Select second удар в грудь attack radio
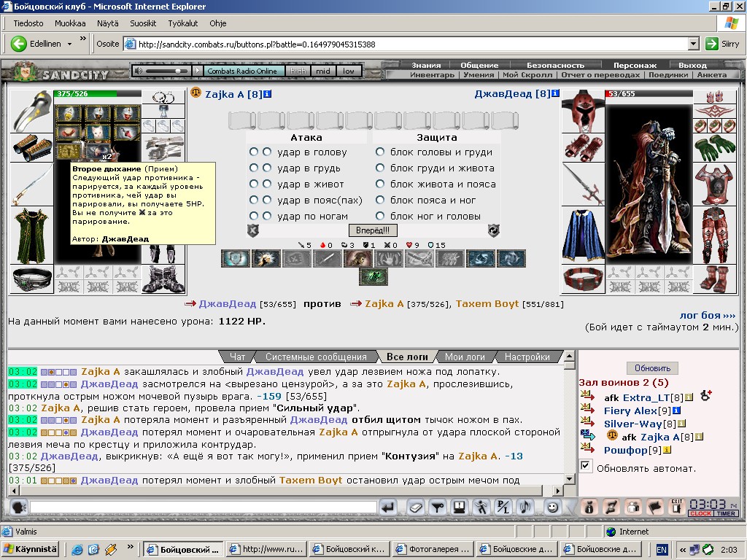The width and height of the screenshot is (747, 560). tap(267, 168)
